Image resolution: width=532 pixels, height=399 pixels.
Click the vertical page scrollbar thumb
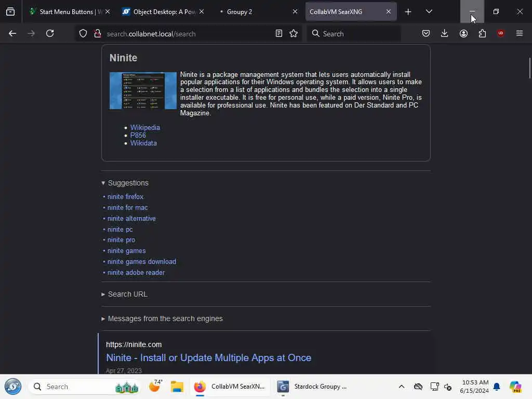tap(529, 68)
